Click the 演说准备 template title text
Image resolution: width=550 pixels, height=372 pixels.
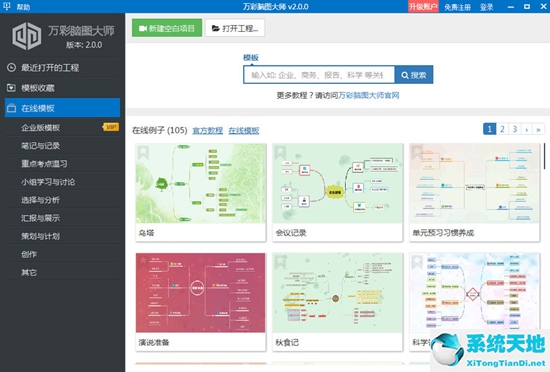pyautogui.click(x=154, y=342)
